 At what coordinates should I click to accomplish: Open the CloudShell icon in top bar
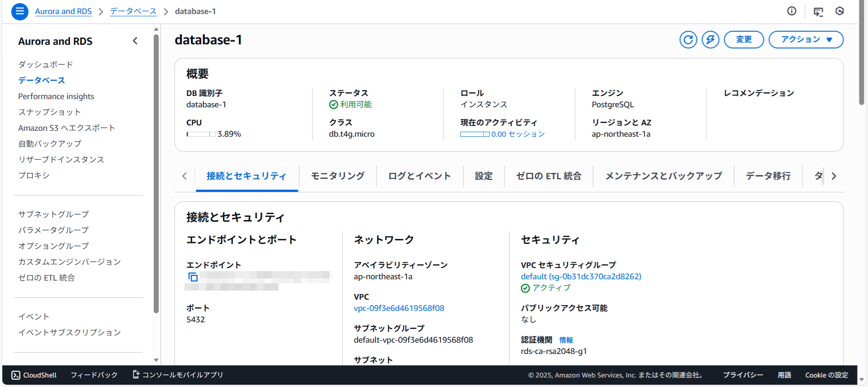click(818, 11)
